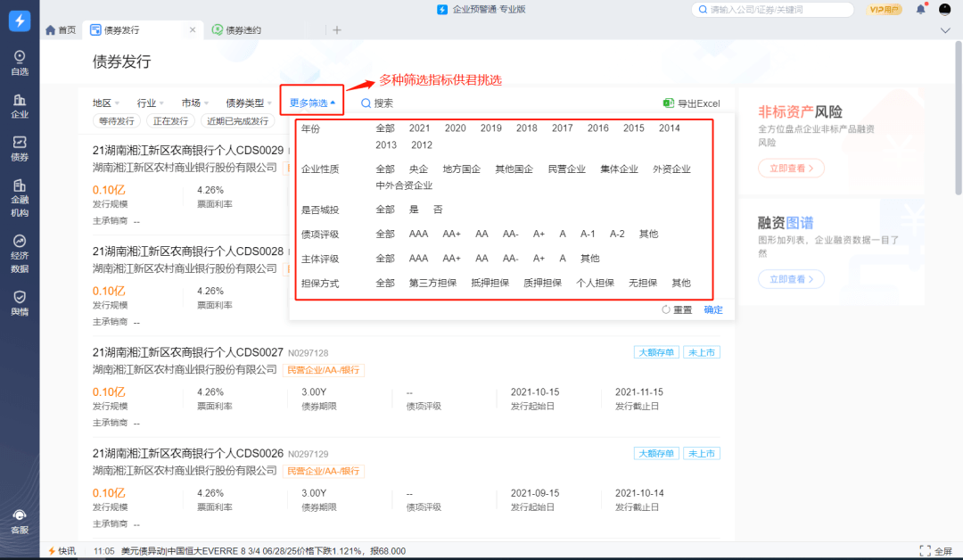Toggle 全屏 fullscreen icon
This screenshot has height=560, width=963.
[925, 551]
